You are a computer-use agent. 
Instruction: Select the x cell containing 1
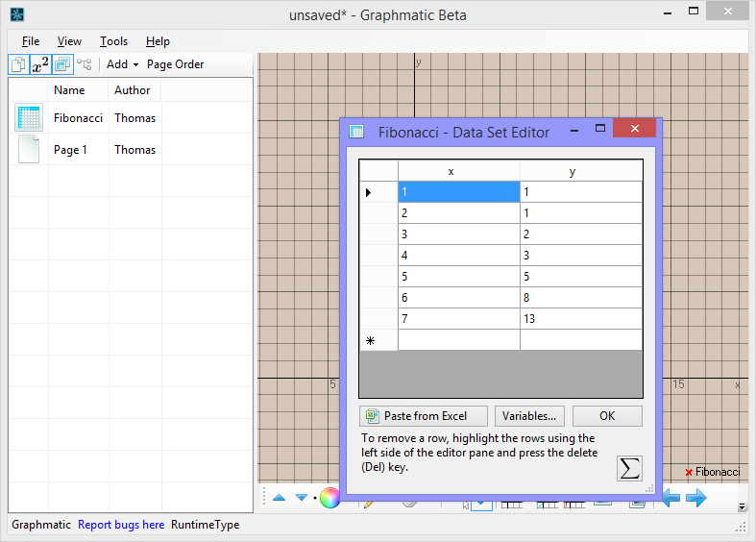click(459, 192)
